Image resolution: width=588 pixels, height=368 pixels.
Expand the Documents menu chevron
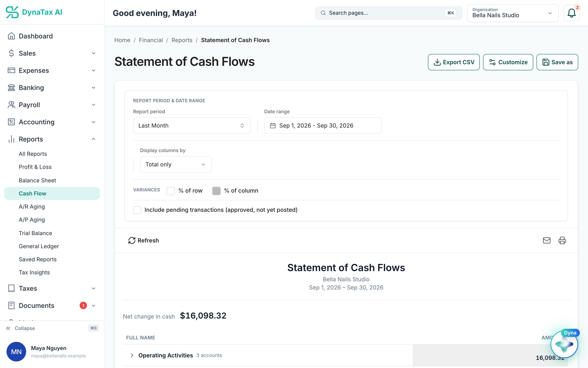94,305
